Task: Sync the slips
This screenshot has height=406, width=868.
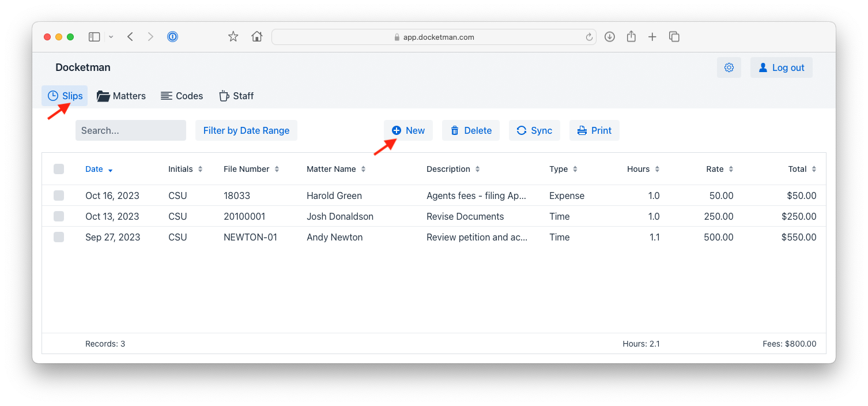Action: point(534,130)
